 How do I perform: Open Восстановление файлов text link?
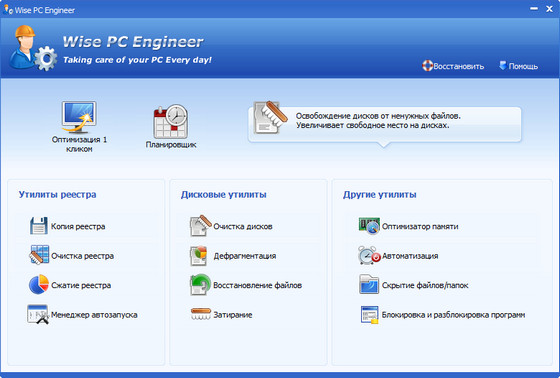point(257,285)
